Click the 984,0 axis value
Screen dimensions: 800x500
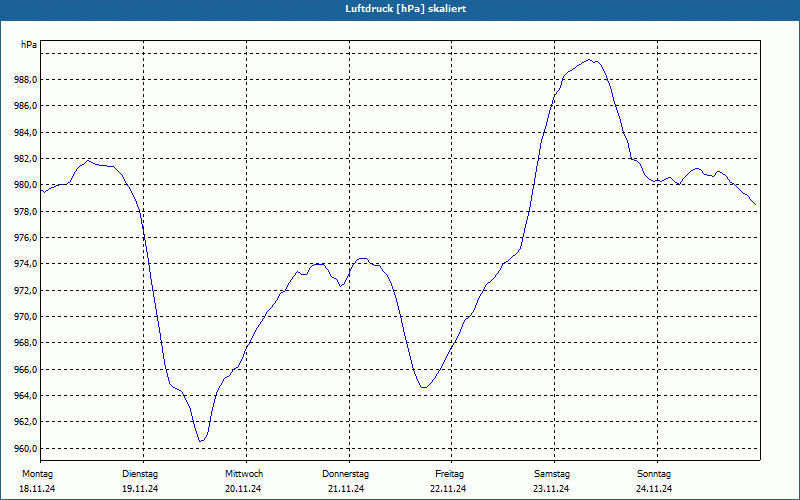(x=26, y=133)
